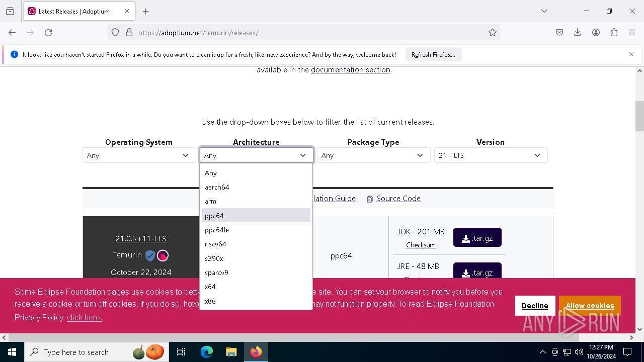644x362 pixels.
Task: Open the Windows Start menu
Action: [12, 352]
